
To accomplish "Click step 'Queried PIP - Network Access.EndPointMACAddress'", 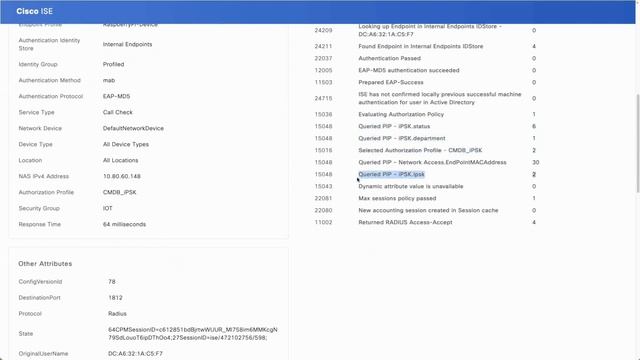I will click(432, 162).
